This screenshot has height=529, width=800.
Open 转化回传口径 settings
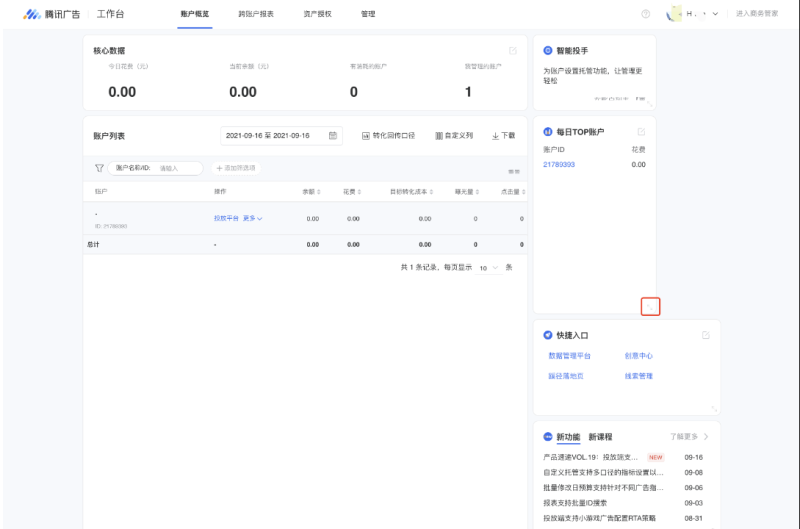tap(388, 136)
